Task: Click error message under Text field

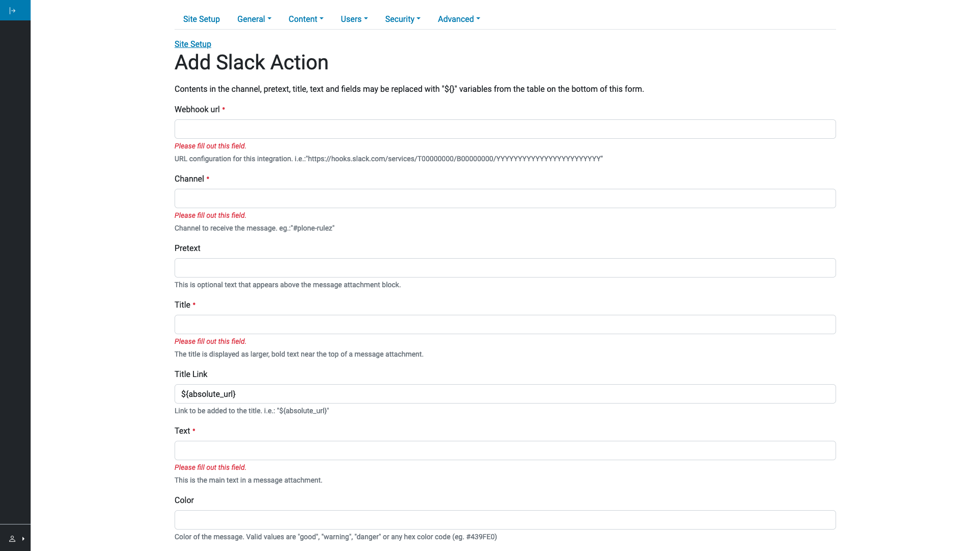Action: [210, 467]
